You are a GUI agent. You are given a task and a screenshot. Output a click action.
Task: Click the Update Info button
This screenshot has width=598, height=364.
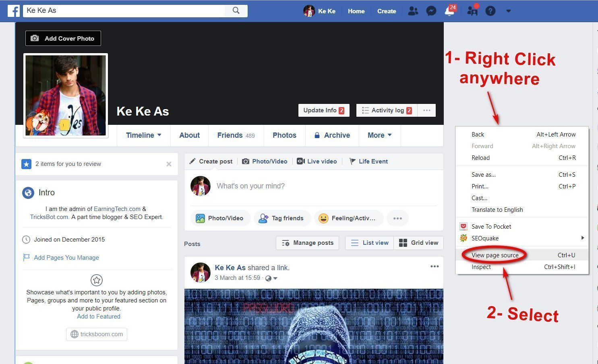[x=324, y=110]
